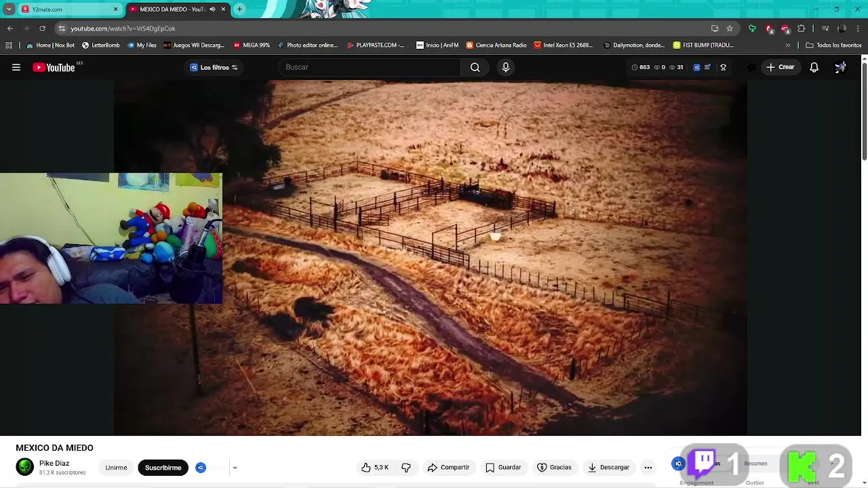Open the Los filtros dropdown
The height and width of the screenshot is (488, 868).
(x=214, y=67)
